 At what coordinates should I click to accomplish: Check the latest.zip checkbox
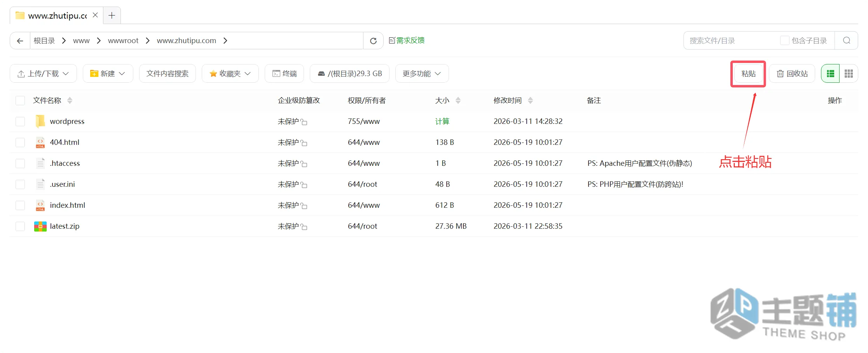(x=20, y=226)
